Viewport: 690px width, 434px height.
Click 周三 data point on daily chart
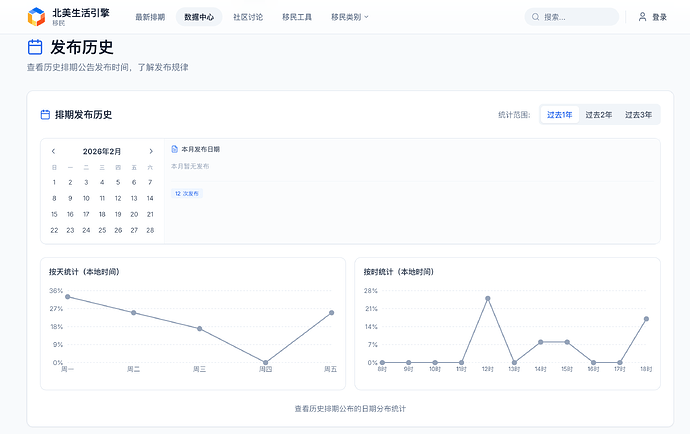(x=199, y=329)
